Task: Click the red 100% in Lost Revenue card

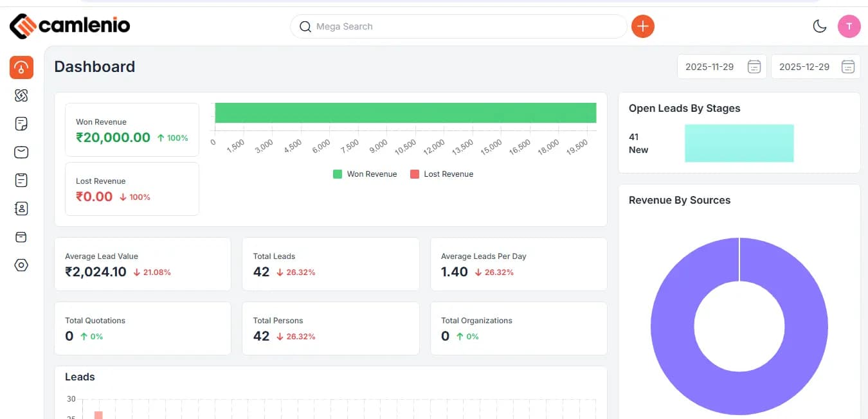Action: pos(135,197)
